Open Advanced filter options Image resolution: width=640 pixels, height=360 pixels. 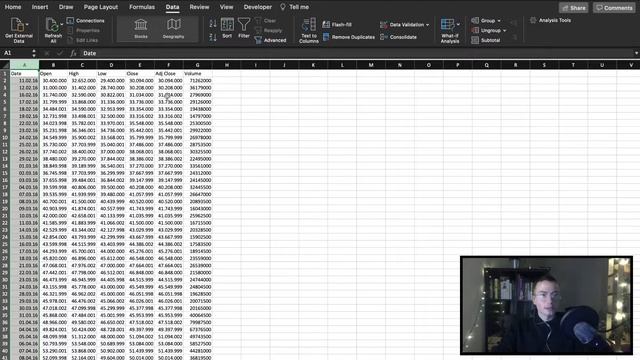270,40
